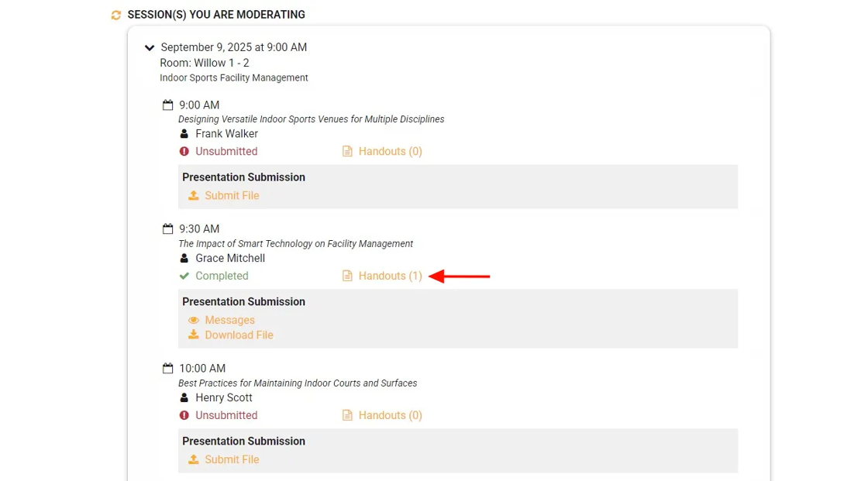868x481 pixels.
Task: Click the person icon beside Frank Walker
Action: [184, 134]
